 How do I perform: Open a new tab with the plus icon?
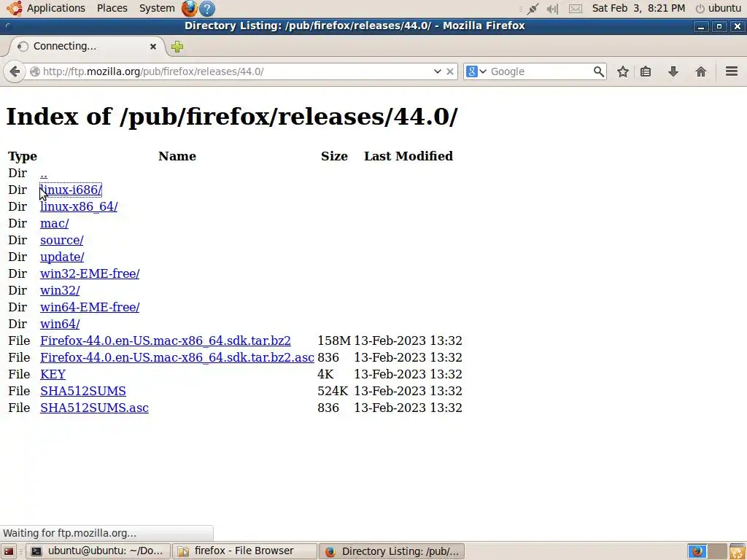coord(177,47)
